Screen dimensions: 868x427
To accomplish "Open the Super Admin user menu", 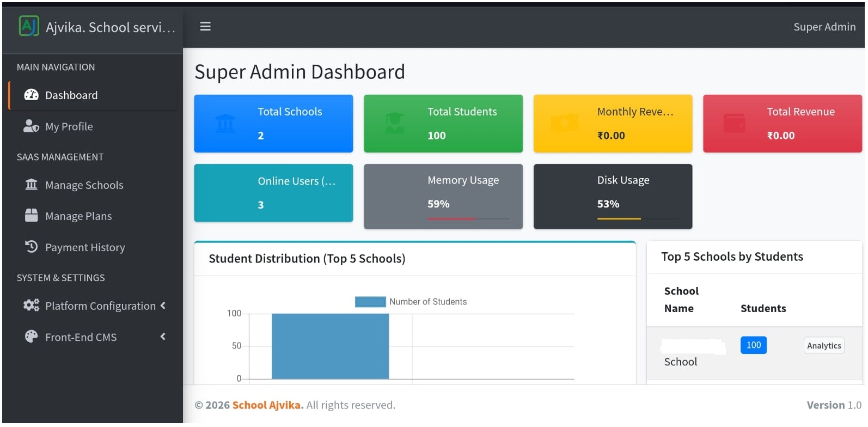I will 824,27.
